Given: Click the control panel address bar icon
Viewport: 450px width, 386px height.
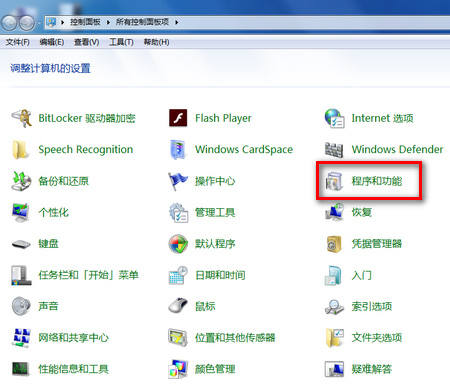Looking at the screenshot, I should [51, 22].
